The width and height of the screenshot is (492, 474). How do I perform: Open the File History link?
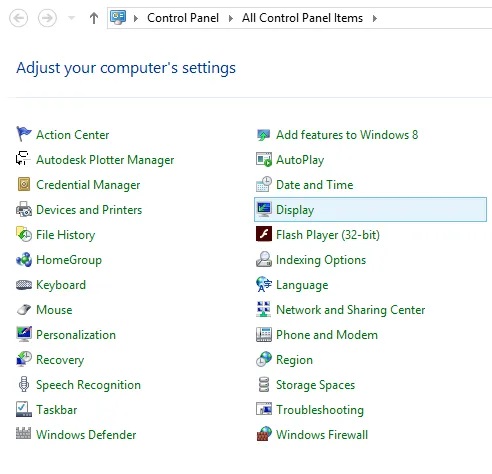click(66, 235)
